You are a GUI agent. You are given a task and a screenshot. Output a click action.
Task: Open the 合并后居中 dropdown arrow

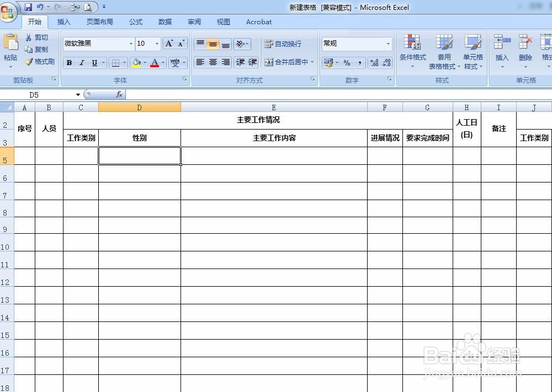pos(312,62)
